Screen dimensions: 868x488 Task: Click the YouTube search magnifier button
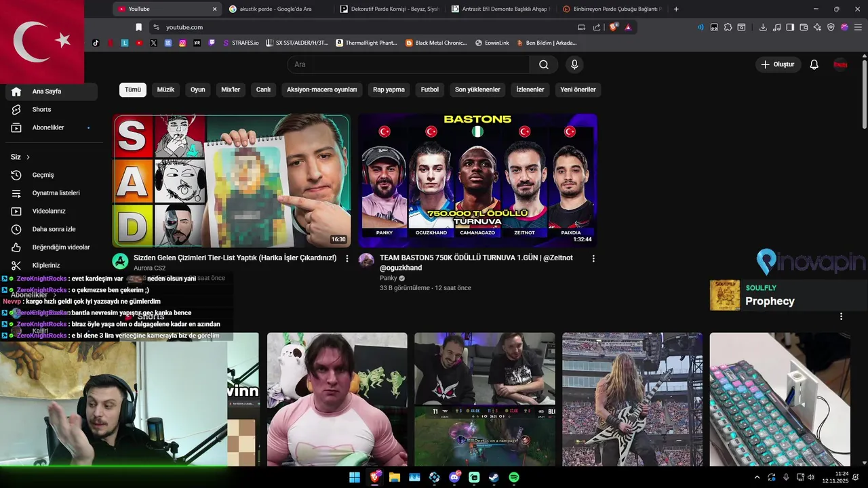click(544, 64)
